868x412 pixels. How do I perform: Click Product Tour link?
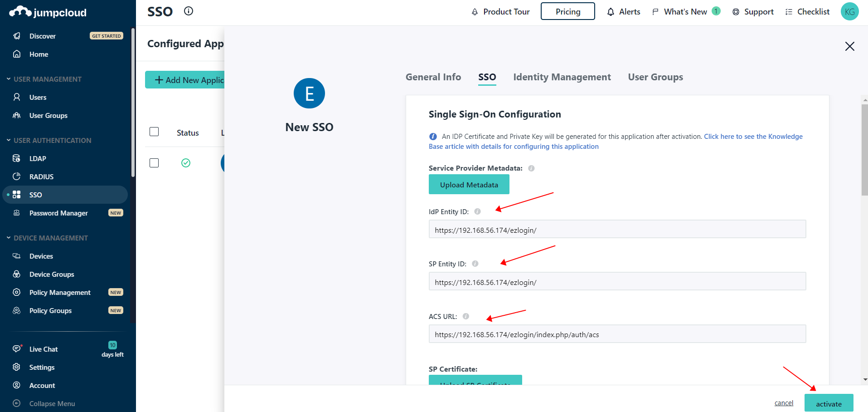click(506, 12)
